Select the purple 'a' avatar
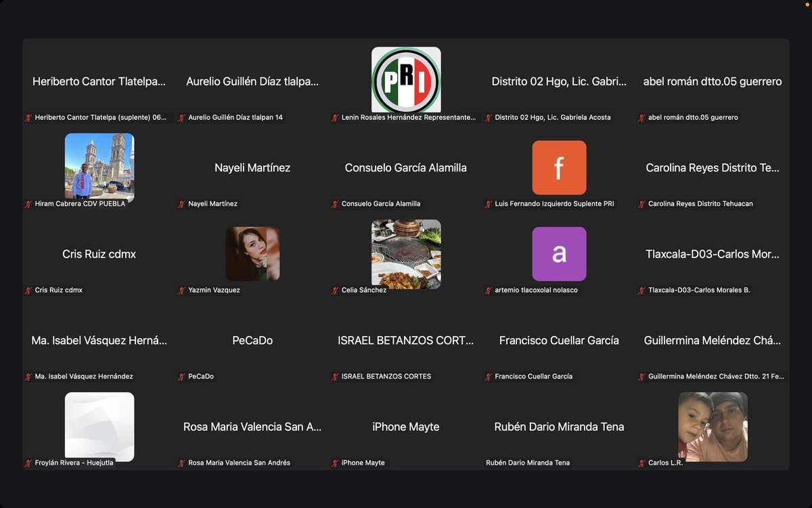 [559, 254]
